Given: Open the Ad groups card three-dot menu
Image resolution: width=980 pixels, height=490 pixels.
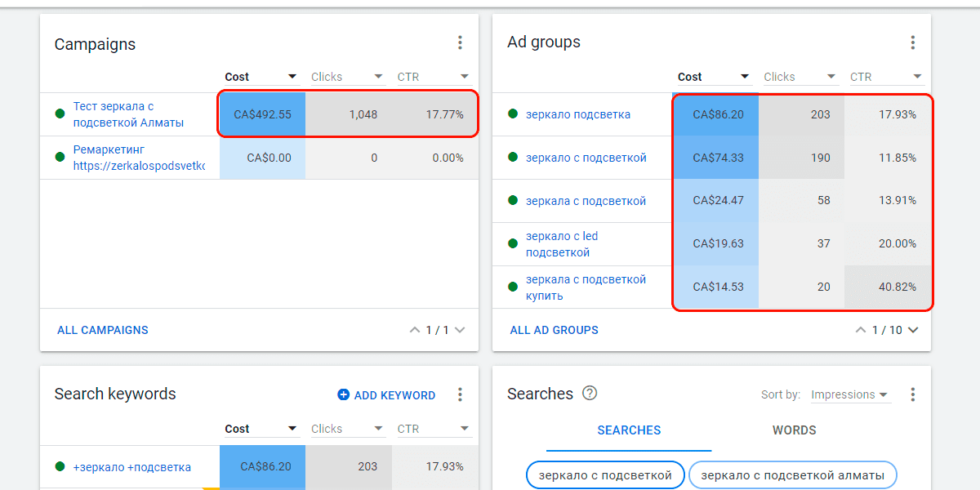Looking at the screenshot, I should [x=912, y=43].
